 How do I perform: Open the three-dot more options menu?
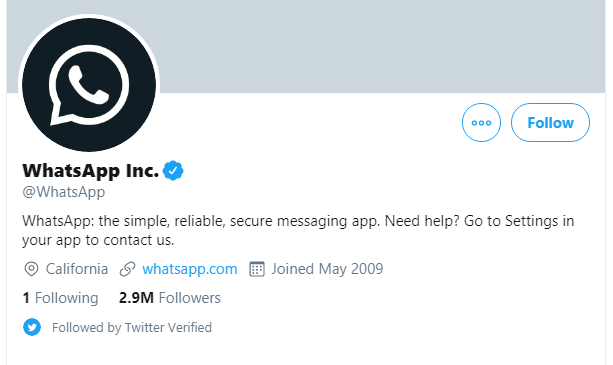pyautogui.click(x=481, y=123)
